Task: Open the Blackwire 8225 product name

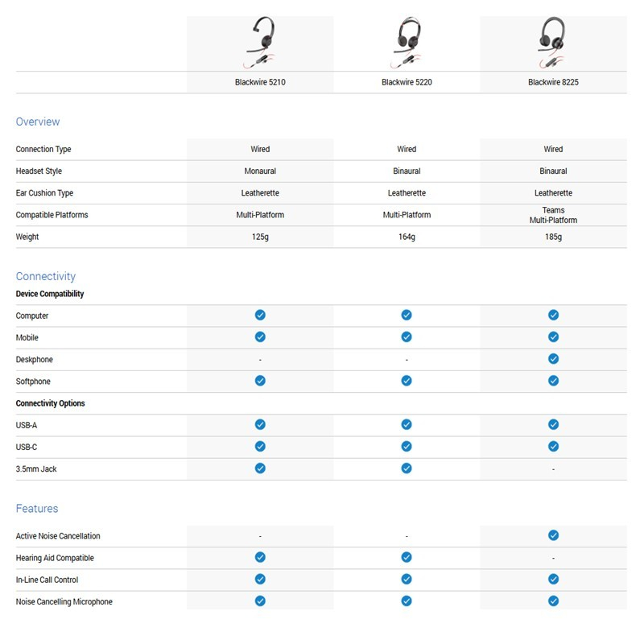Action: [553, 82]
